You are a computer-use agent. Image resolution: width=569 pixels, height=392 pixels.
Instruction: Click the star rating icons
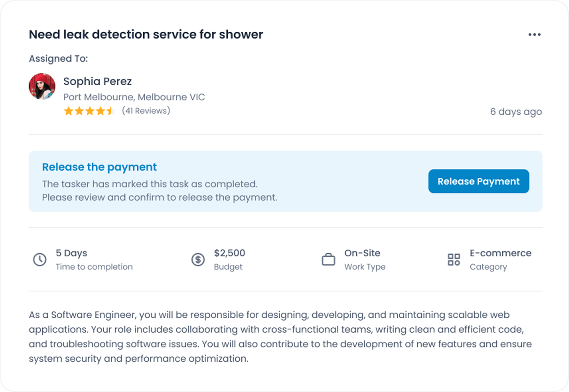tap(89, 111)
